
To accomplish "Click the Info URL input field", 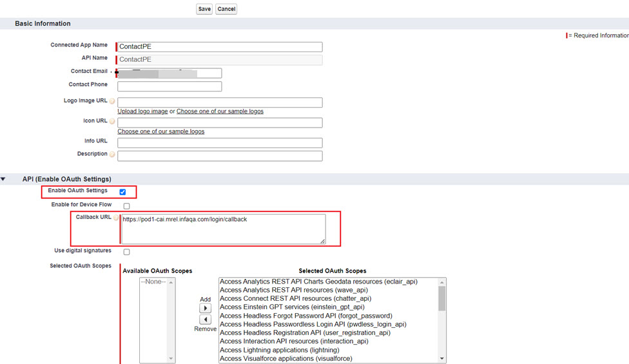I will (x=220, y=143).
